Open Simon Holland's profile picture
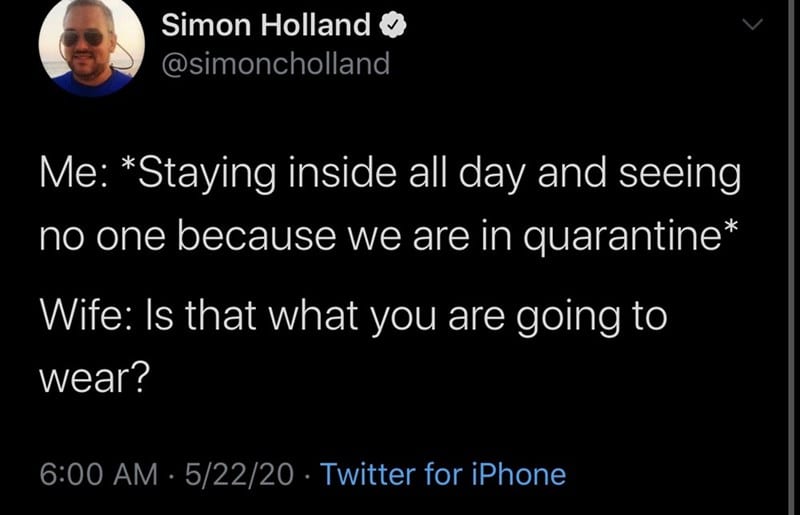This screenshot has width=800, height=515. 92,45
